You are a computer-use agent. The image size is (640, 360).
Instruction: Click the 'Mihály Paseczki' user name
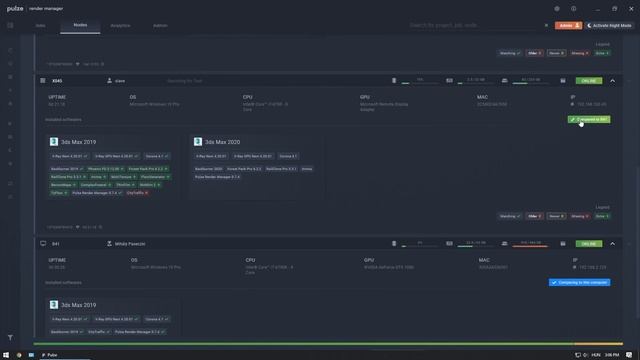[x=130, y=244]
